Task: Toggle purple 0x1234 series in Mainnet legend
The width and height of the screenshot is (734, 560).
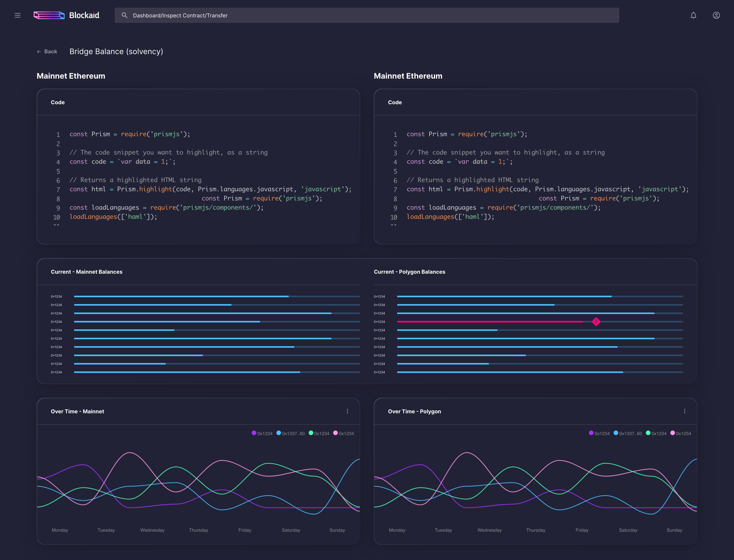Action: coord(262,433)
